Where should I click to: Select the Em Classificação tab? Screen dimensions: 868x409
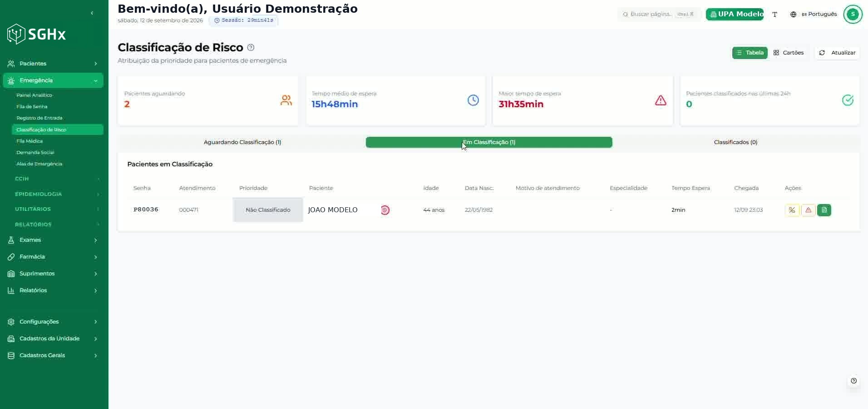click(489, 142)
